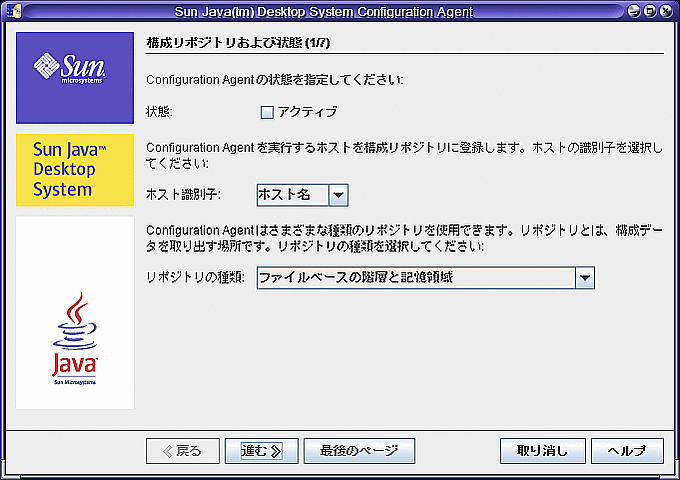Click the 進む next button

click(x=262, y=451)
